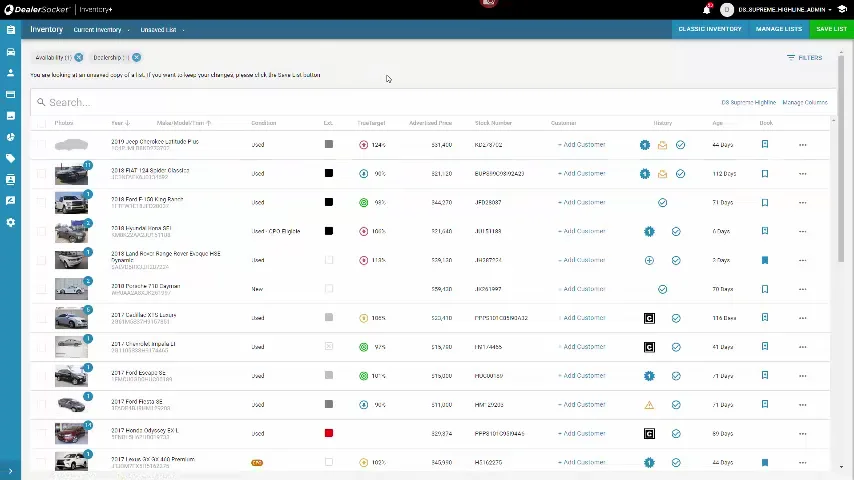The width and height of the screenshot is (854, 480).
Task: Sort by the Condition column header
Action: pos(264,123)
